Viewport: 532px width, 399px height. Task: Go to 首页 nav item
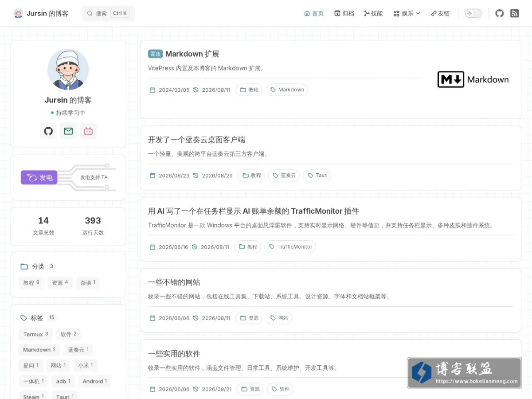(x=314, y=13)
